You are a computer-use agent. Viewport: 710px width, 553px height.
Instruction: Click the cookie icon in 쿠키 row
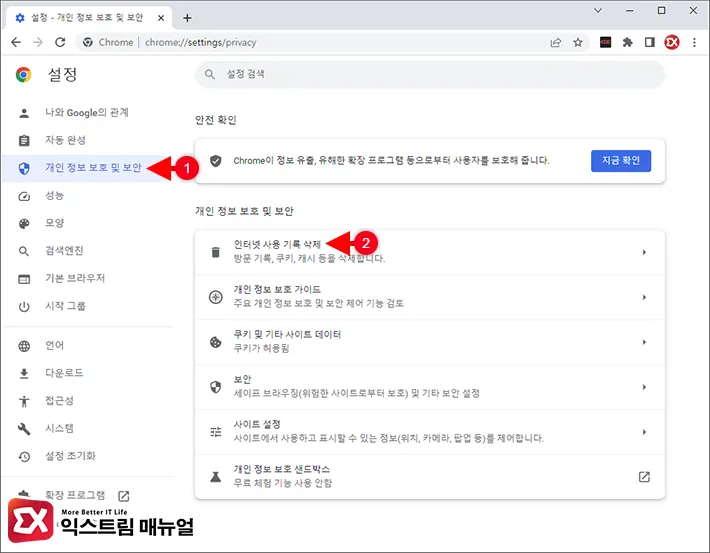click(x=216, y=342)
